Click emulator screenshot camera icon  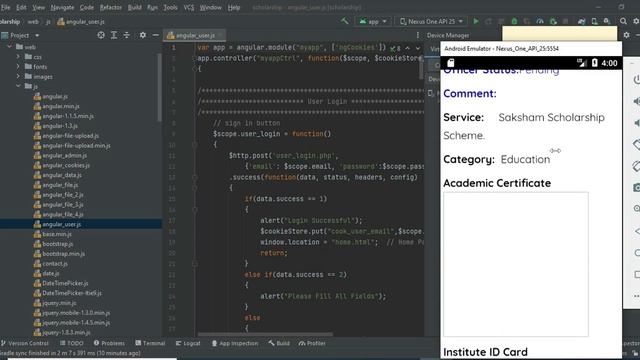[636, 187]
